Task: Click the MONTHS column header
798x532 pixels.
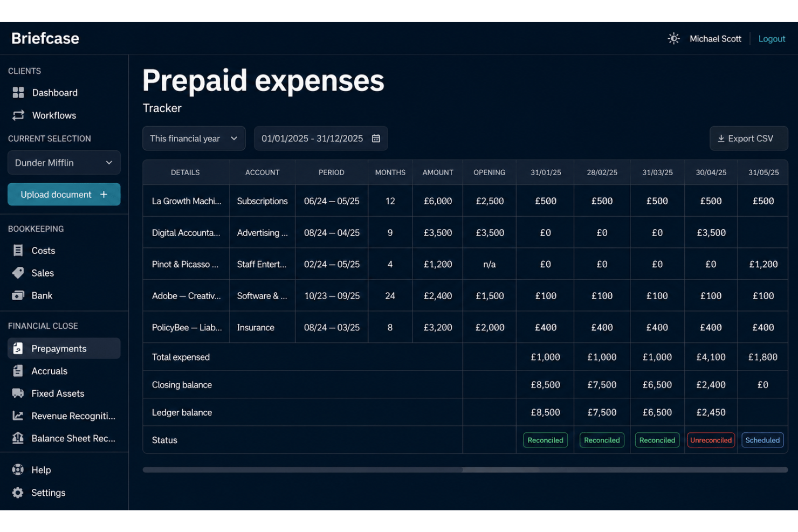Action: (x=390, y=172)
